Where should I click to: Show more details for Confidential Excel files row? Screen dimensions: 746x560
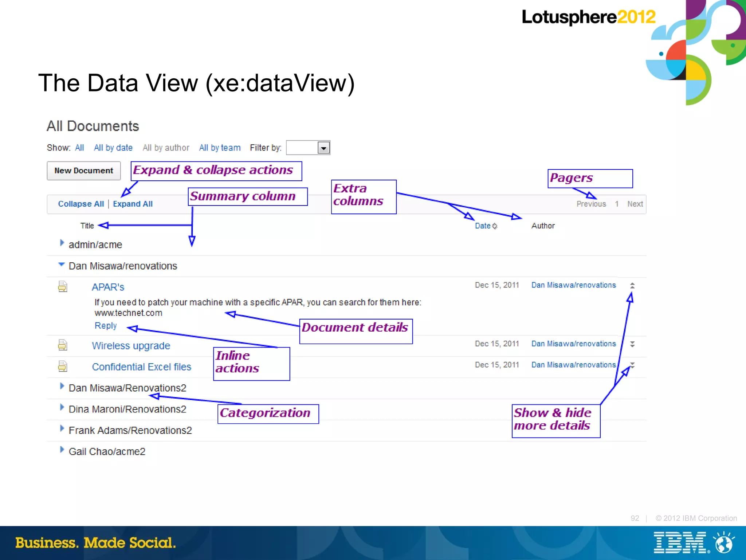(x=632, y=365)
